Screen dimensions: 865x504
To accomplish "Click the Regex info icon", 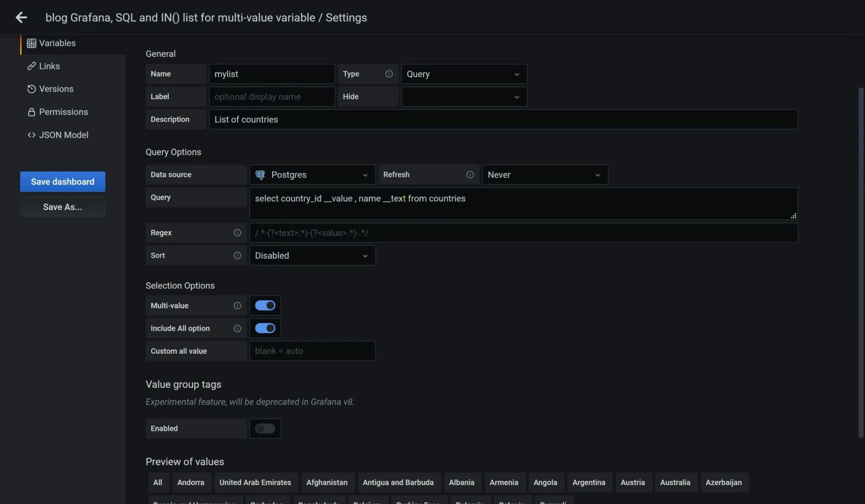I will [237, 233].
